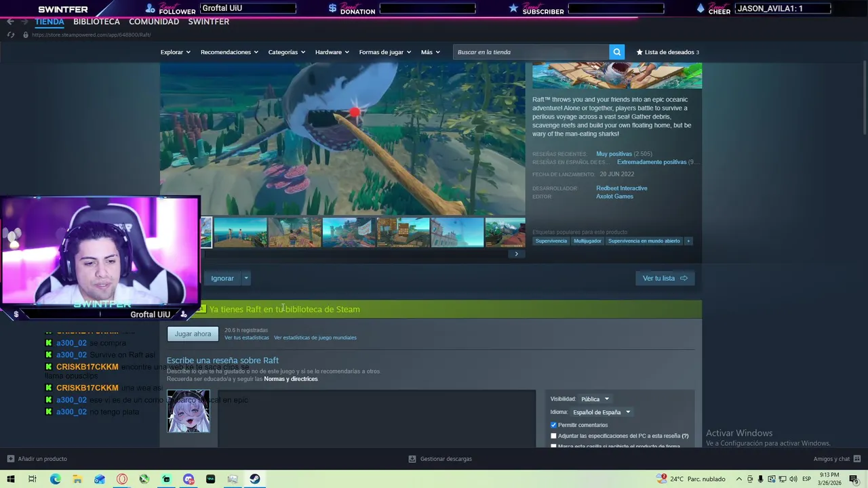Open Ver tus estadísticas link
This screenshot has height=488, width=868.
coord(246,338)
